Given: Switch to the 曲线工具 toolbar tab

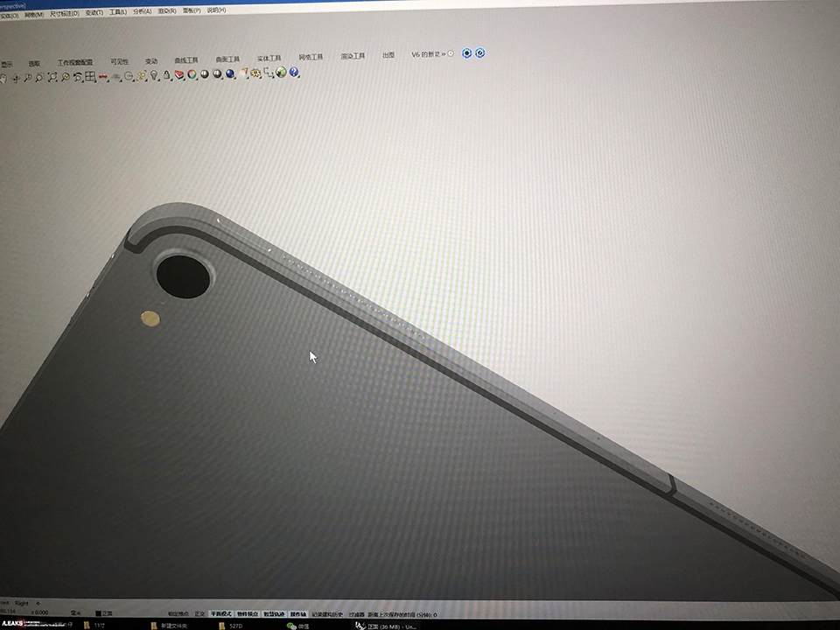Looking at the screenshot, I should click(x=185, y=60).
